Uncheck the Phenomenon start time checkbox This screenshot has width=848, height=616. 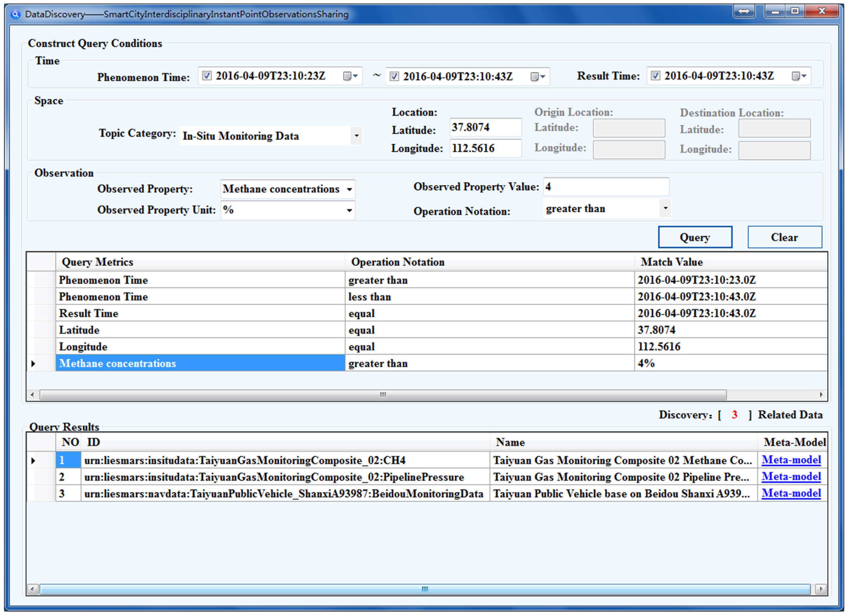click(207, 76)
